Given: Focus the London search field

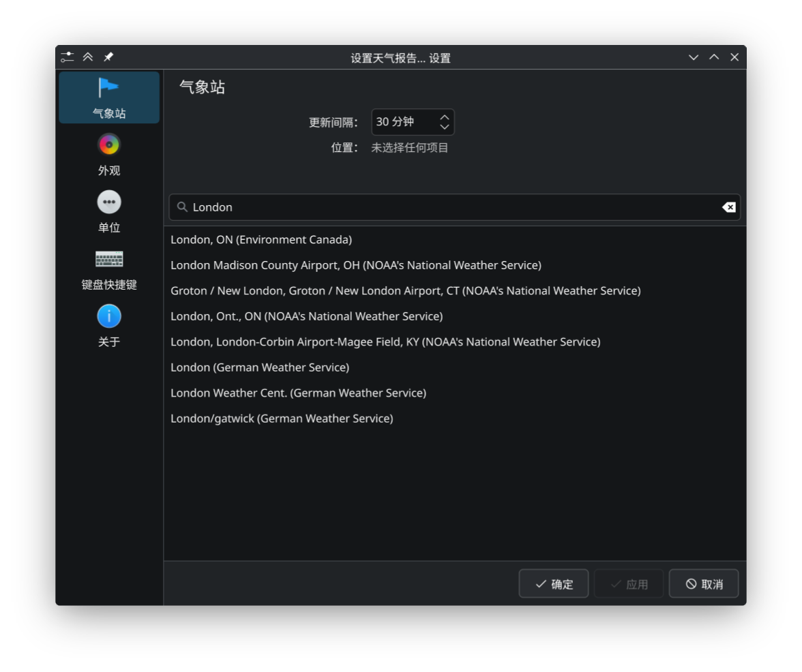Looking at the screenshot, I should coord(450,207).
